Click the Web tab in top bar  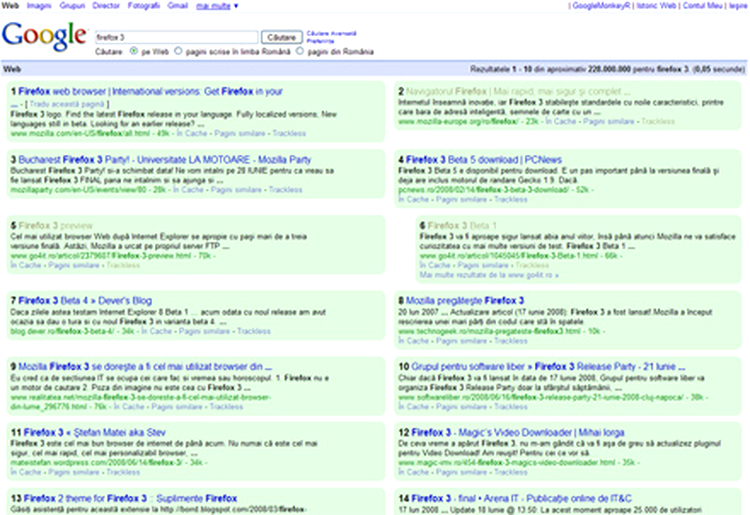pyautogui.click(x=10, y=6)
